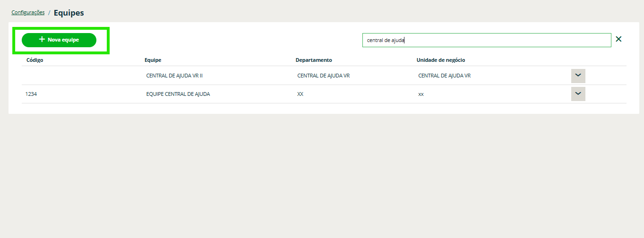Image resolution: width=644 pixels, height=238 pixels.
Task: Click the Equipes page title
Action: 69,13
